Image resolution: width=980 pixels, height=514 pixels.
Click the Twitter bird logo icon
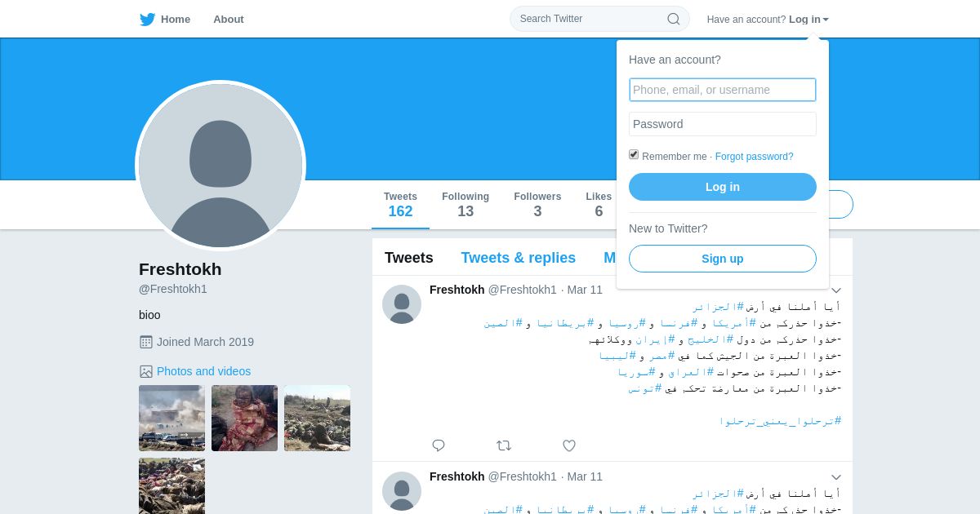147,19
